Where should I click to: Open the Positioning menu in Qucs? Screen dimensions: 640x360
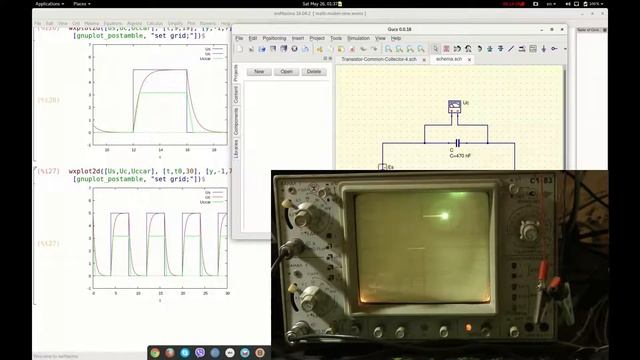274,38
